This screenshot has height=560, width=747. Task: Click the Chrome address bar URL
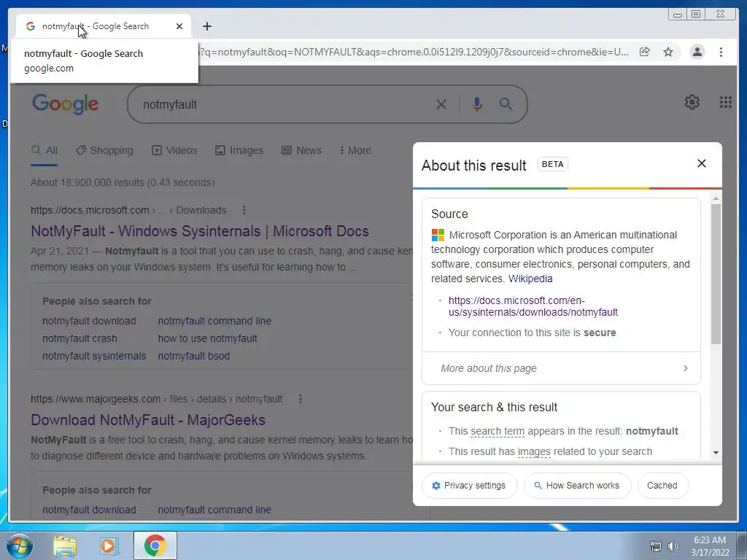tap(414, 52)
